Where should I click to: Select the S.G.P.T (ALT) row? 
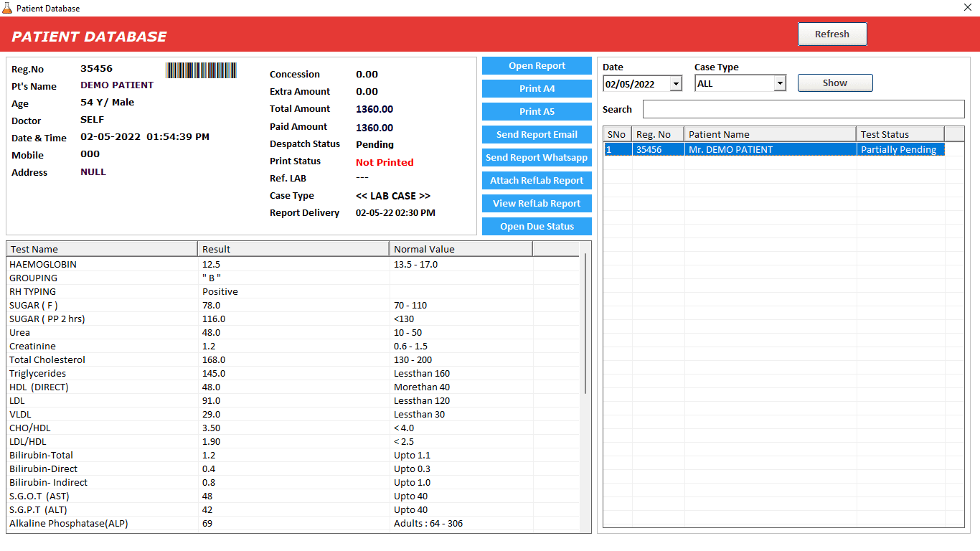pos(293,509)
